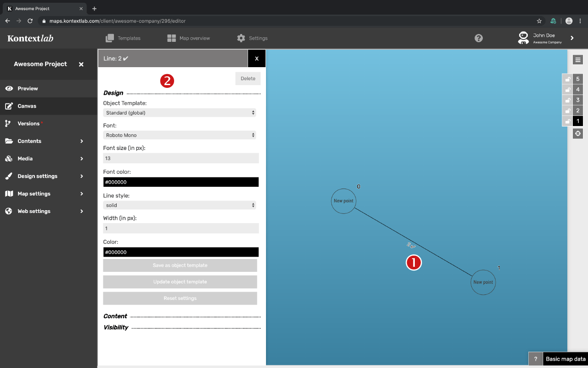Click the Canvas edit icon
588x368 pixels.
pyautogui.click(x=9, y=106)
